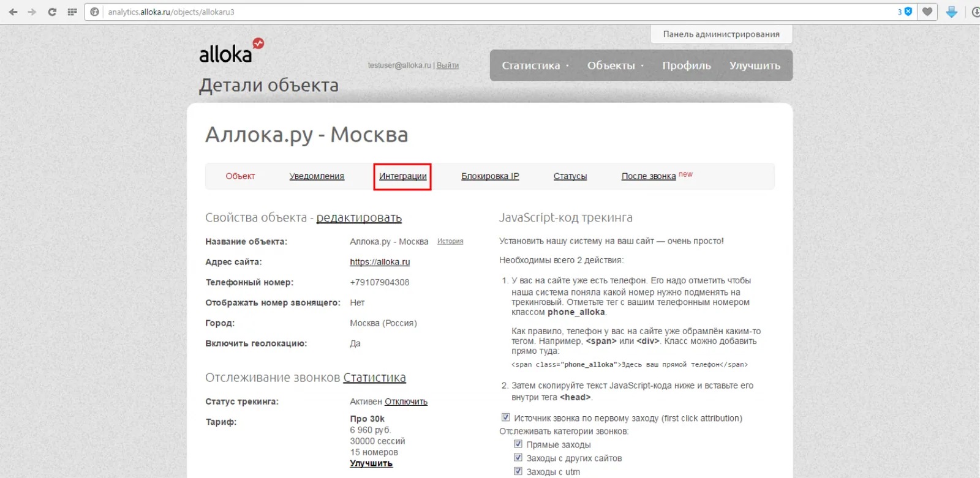Click the Москва (Россия) city value
Image resolution: width=980 pixels, height=478 pixels.
[383, 323]
